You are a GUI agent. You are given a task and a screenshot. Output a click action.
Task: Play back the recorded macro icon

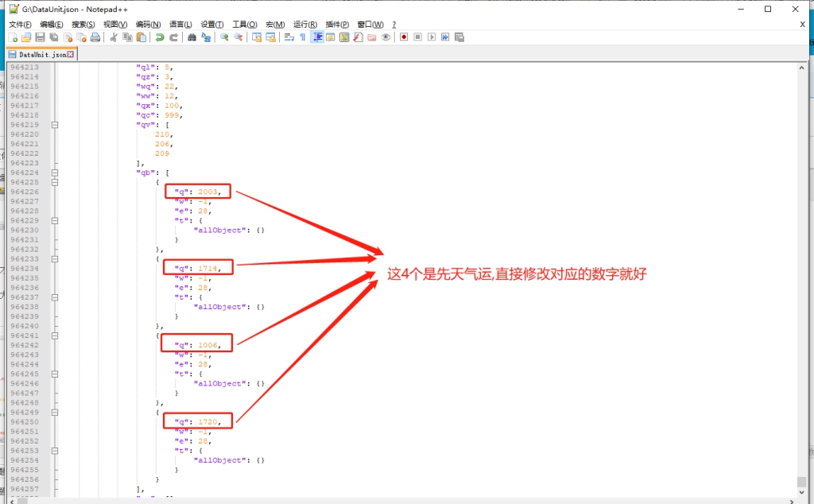click(432, 37)
